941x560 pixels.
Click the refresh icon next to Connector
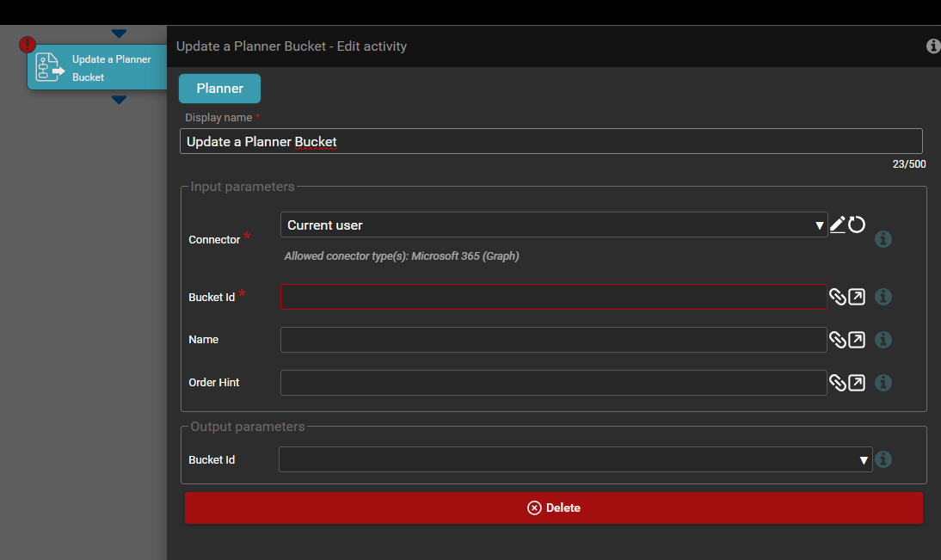click(857, 225)
